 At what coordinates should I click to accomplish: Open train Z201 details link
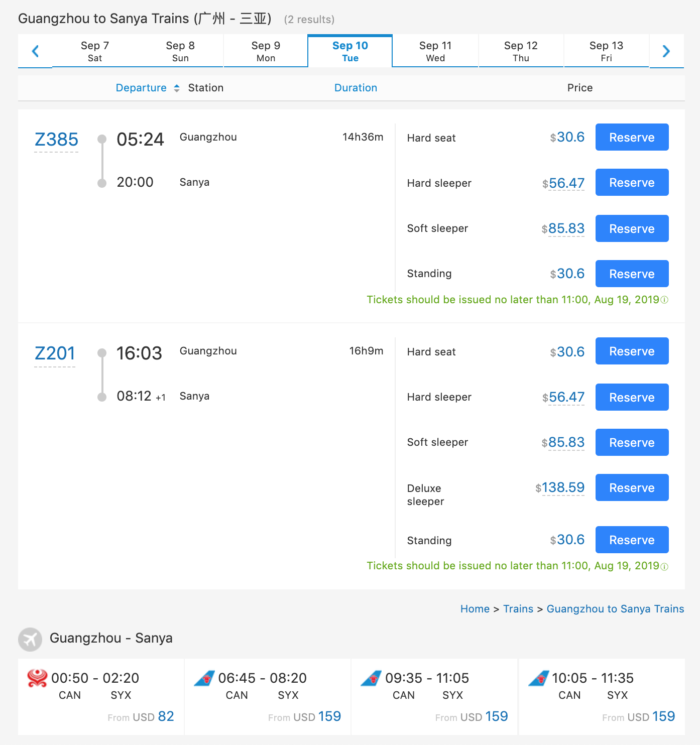[x=55, y=353]
